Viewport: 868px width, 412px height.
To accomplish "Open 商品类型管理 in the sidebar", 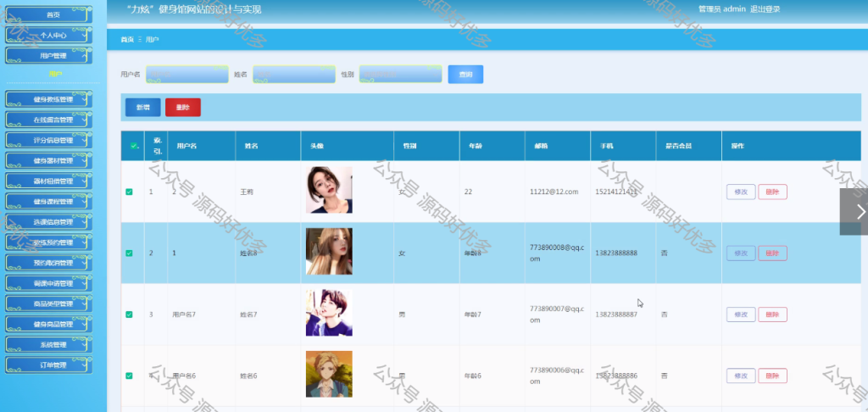I will tap(48, 304).
